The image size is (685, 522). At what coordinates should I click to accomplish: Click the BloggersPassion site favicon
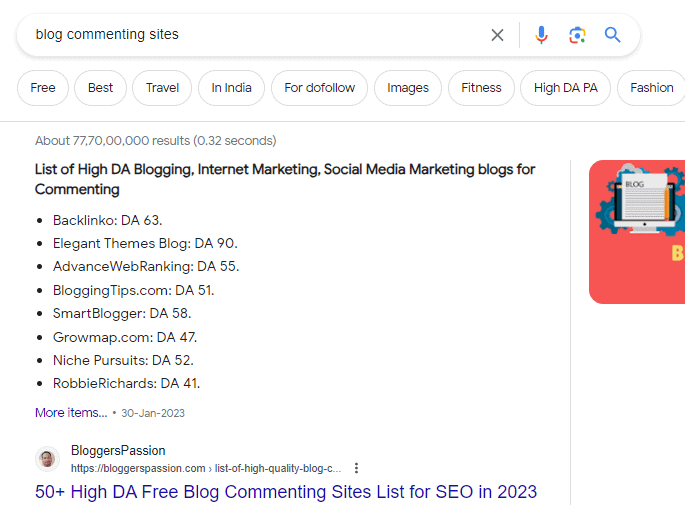[x=47, y=459]
